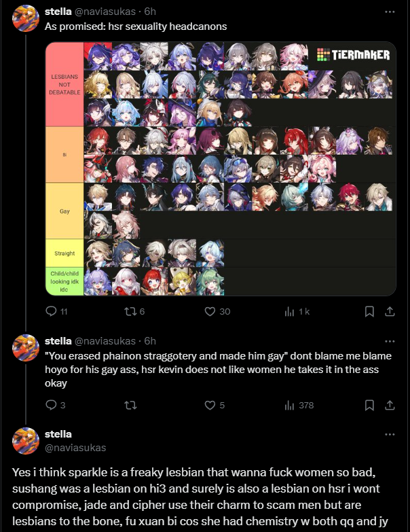Open the @naviasukas handle in the last tweet
This screenshot has height=532, width=410.
[75, 448]
